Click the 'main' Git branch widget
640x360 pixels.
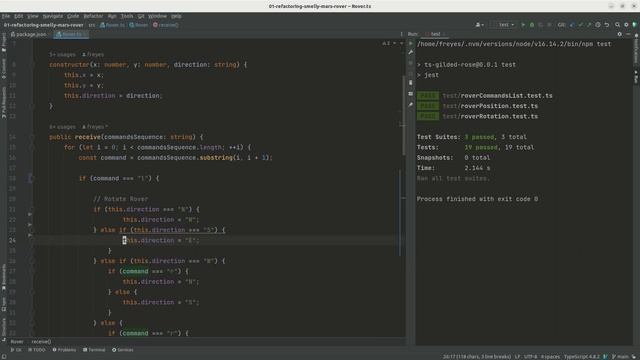pos(620,357)
